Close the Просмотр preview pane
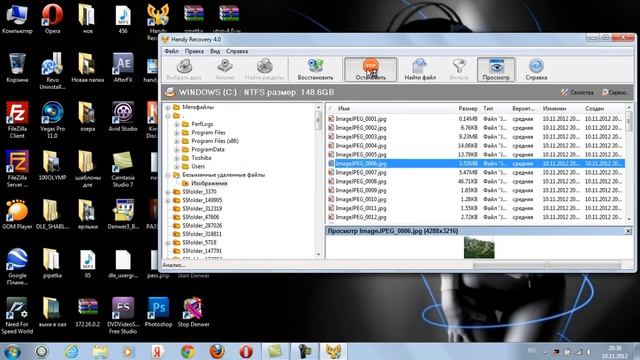 pyautogui.click(x=628, y=231)
